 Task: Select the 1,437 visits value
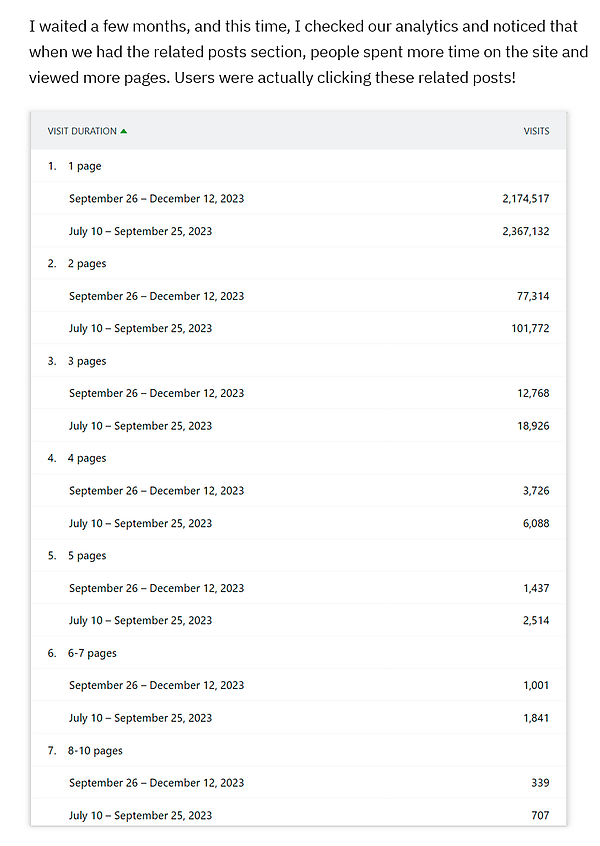(x=535, y=588)
